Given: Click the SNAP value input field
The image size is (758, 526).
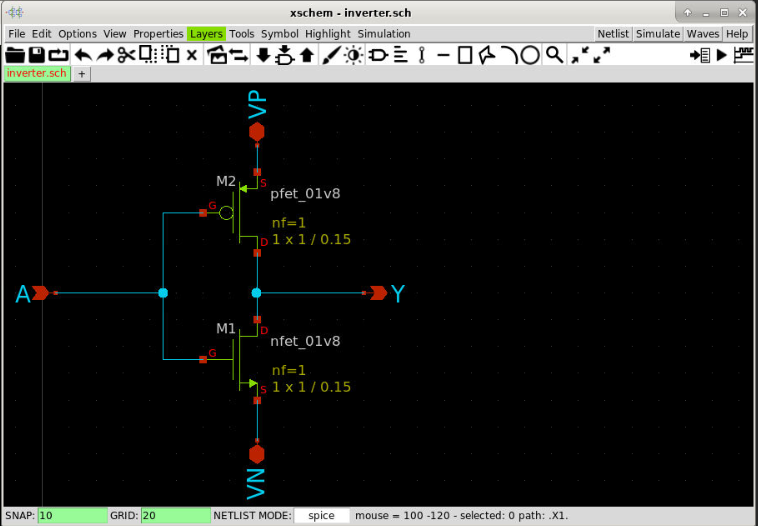Looking at the screenshot, I should 73,515.
